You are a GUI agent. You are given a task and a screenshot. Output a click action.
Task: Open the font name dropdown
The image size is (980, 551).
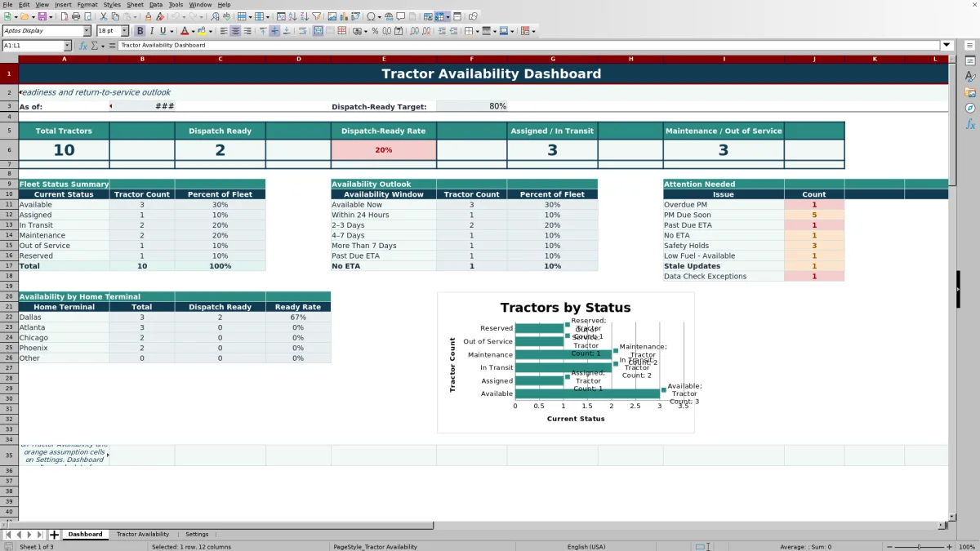(x=87, y=31)
